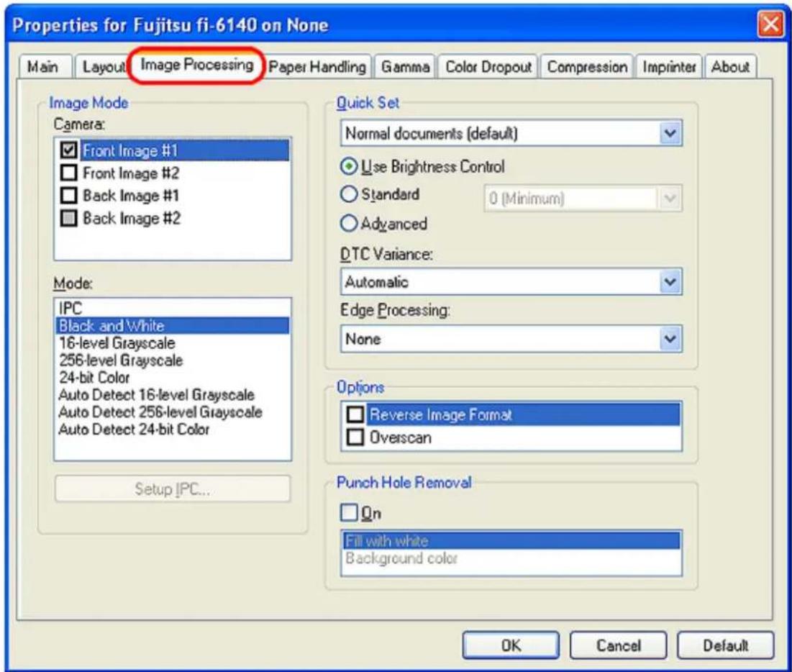Image resolution: width=792 pixels, height=672 pixels.
Task: Uncheck the Front Image #1 checkbox
Action: tap(68, 150)
